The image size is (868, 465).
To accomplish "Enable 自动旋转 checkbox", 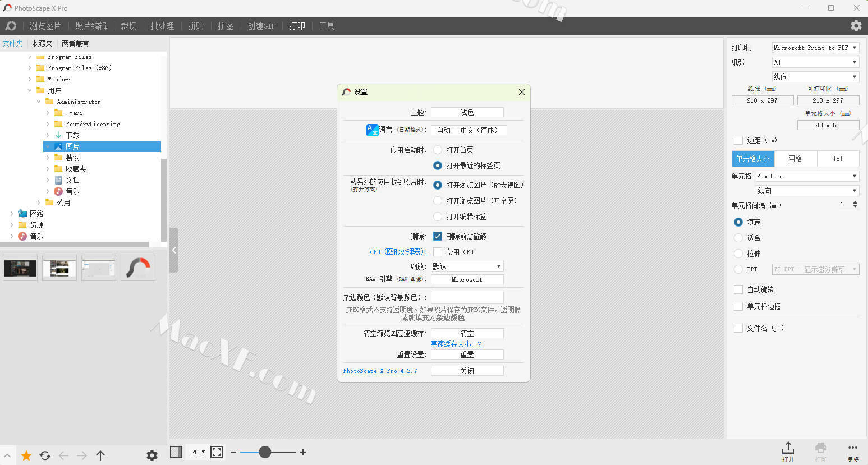I will 738,289.
